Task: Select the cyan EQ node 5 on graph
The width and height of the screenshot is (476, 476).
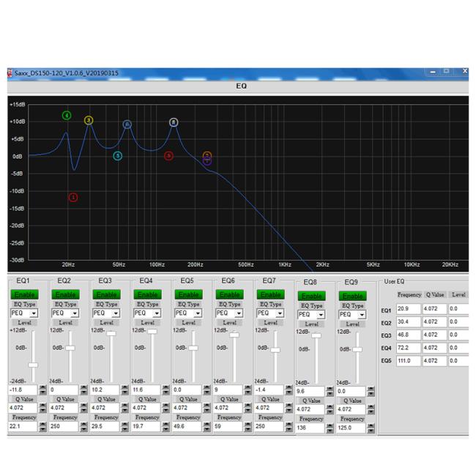Action: tap(117, 156)
